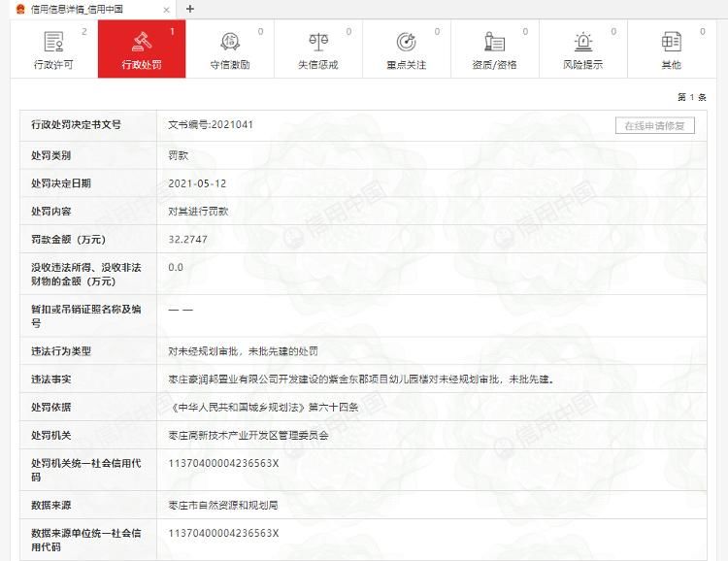Click the 行政处罚决定书文号 label

coord(76,125)
